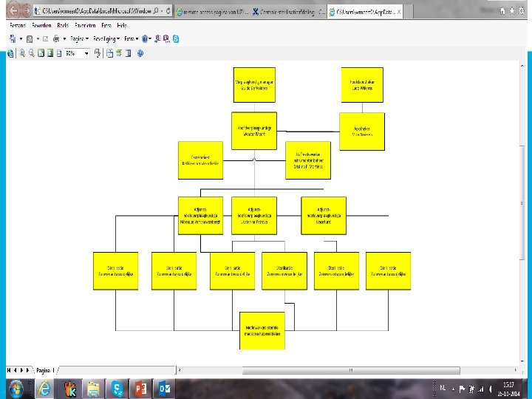The width and height of the screenshot is (532, 399).
Task: Open a new blank browser tab
Action: tap(409, 13)
